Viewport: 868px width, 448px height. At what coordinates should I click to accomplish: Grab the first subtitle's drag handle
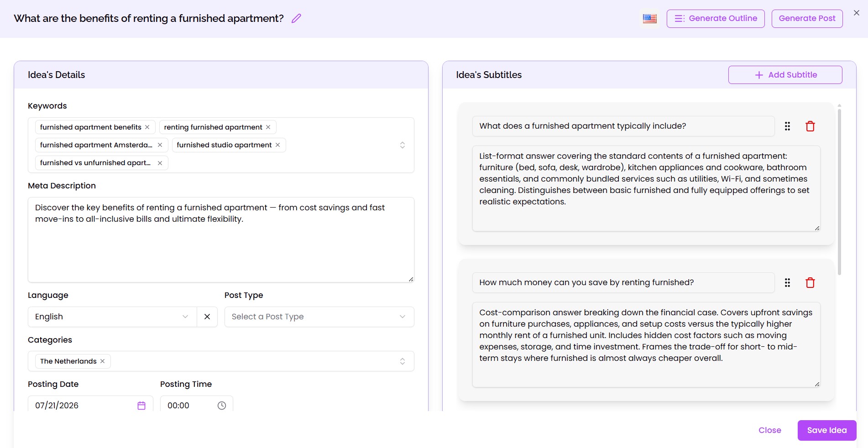pos(787,126)
